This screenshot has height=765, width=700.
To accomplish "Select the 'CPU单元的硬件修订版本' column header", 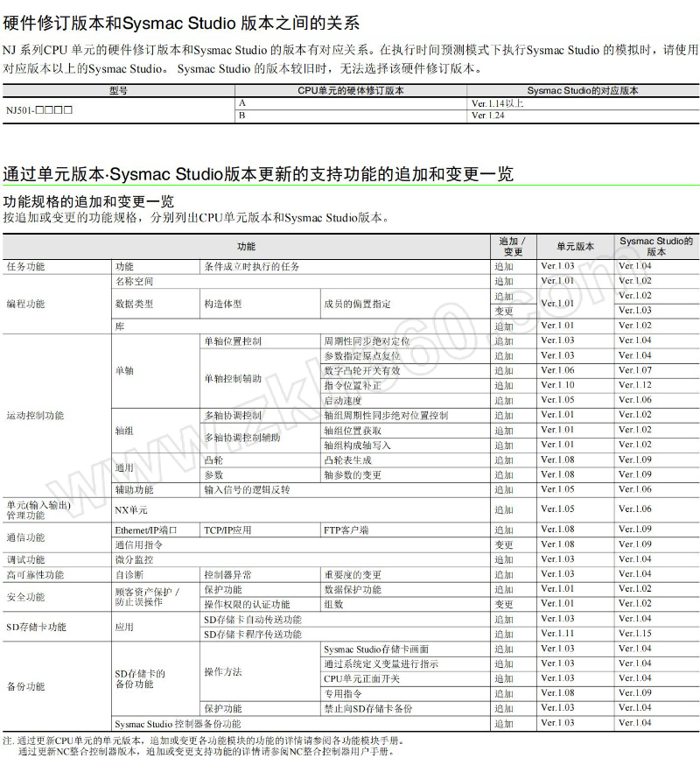I will [x=351, y=91].
